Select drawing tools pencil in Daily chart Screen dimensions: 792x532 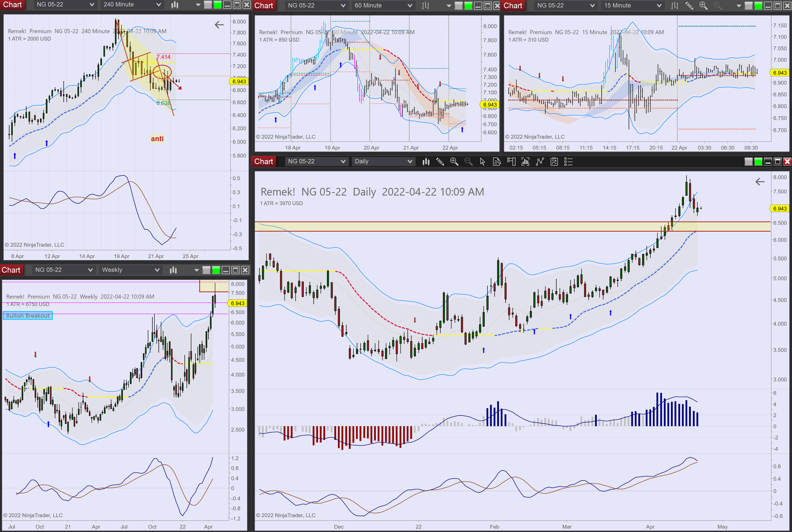pyautogui.click(x=440, y=161)
